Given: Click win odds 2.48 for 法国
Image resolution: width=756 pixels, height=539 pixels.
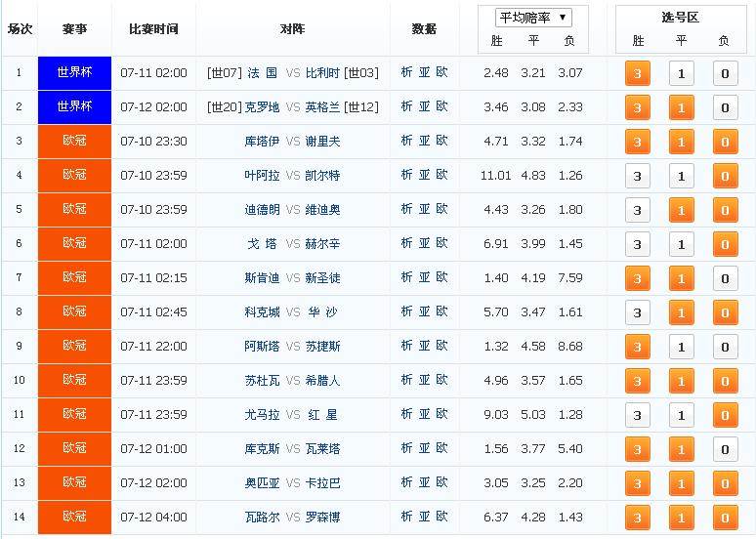Looking at the screenshot, I should point(496,73).
